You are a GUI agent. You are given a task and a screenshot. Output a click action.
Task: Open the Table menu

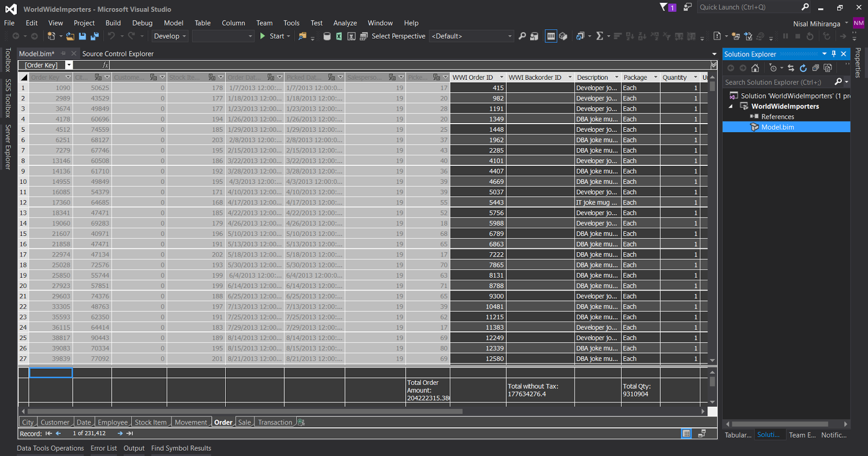[203, 23]
